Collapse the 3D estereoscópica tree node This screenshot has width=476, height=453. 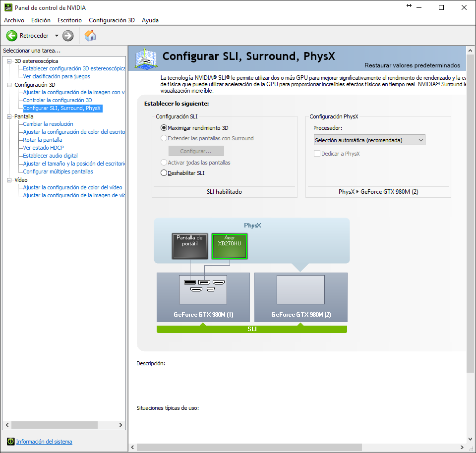coord(9,61)
